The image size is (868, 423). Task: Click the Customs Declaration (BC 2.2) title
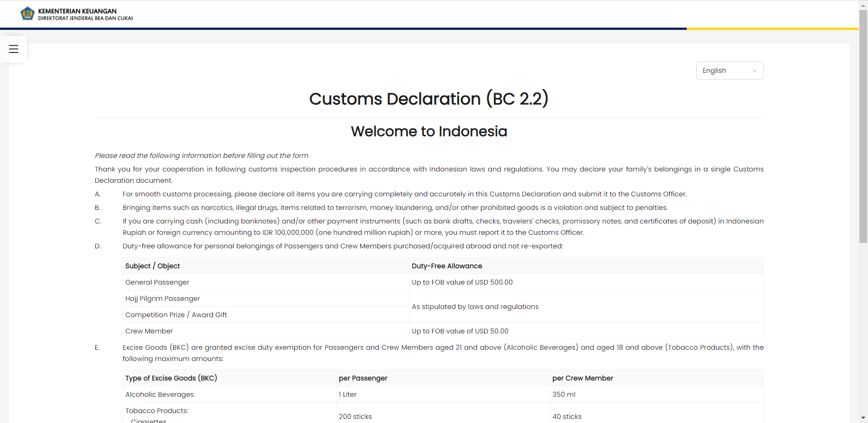pyautogui.click(x=429, y=99)
